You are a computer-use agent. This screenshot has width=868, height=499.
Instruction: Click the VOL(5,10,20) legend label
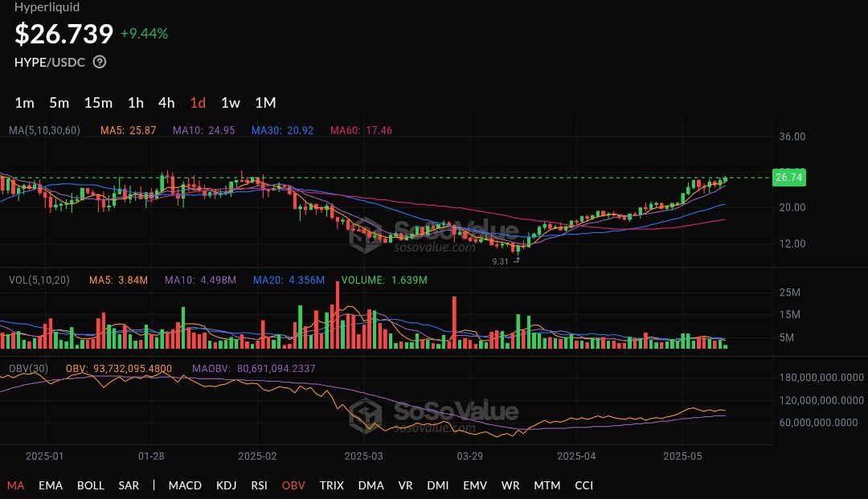tap(39, 280)
